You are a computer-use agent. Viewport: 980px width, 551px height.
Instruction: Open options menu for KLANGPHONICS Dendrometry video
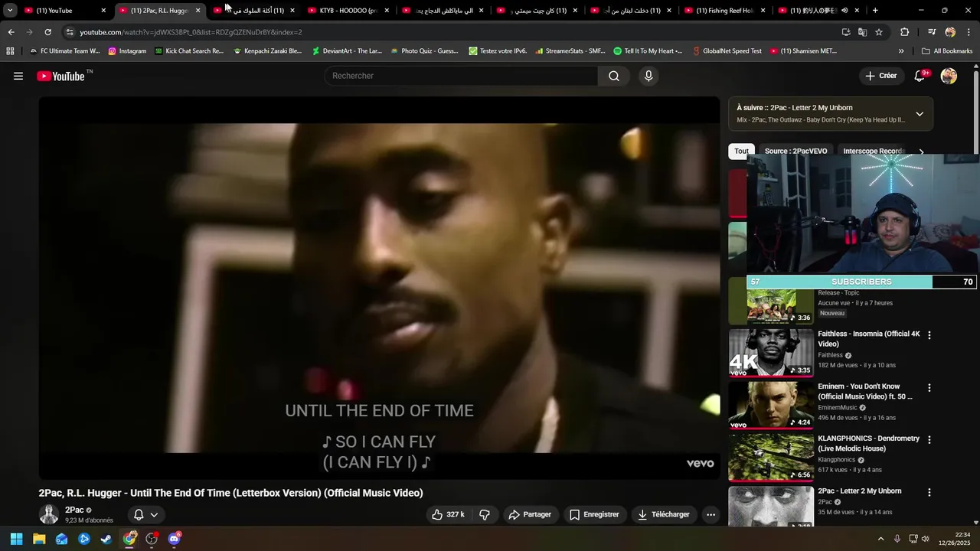tap(929, 440)
